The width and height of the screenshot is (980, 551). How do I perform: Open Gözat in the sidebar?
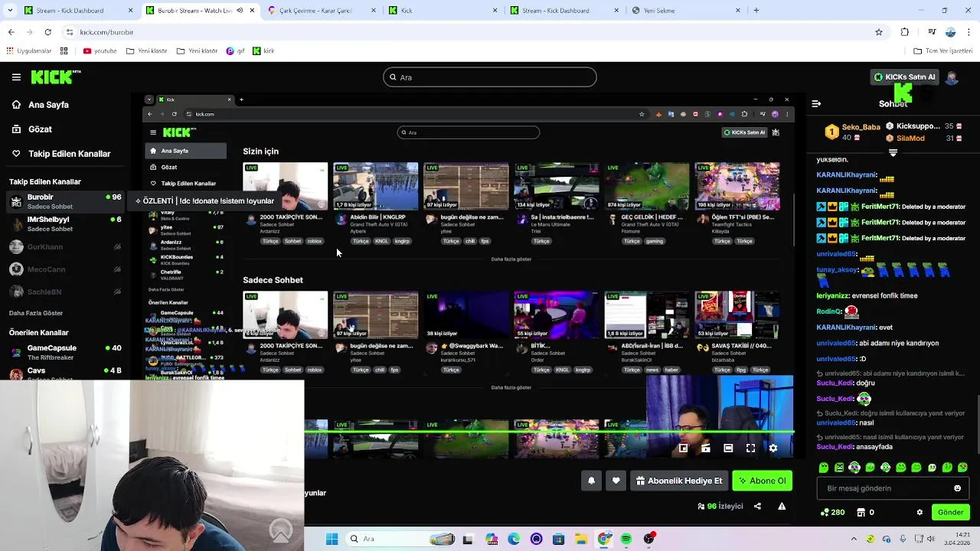coord(40,129)
